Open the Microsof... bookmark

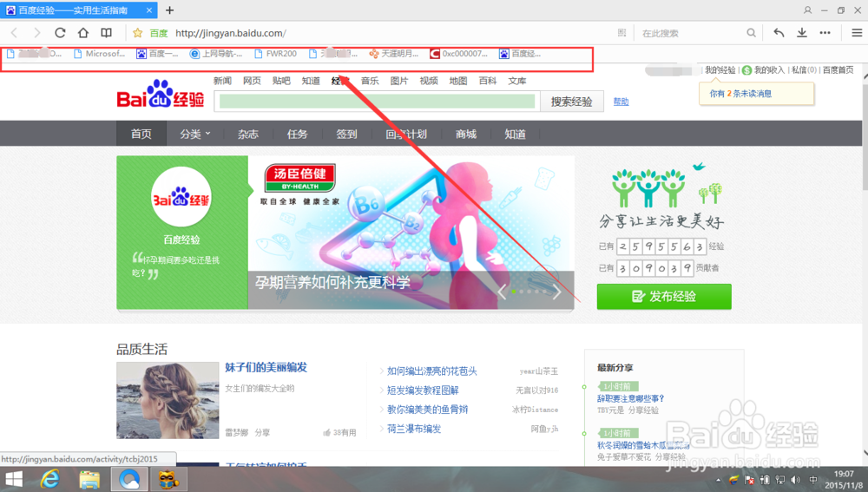100,54
